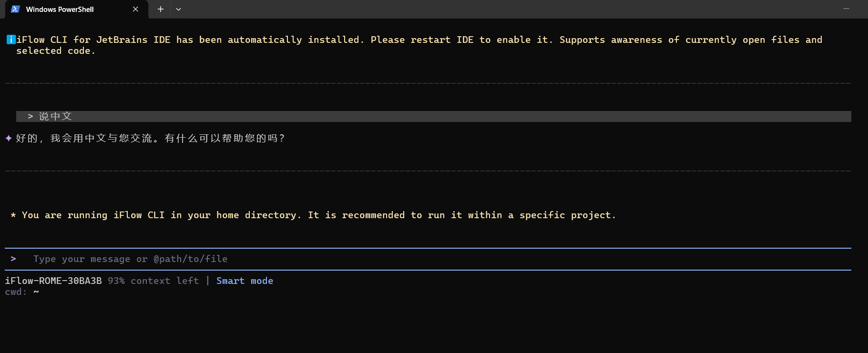The height and width of the screenshot is (353, 868).
Task: Toggle the Smart mode indicator
Action: click(245, 281)
